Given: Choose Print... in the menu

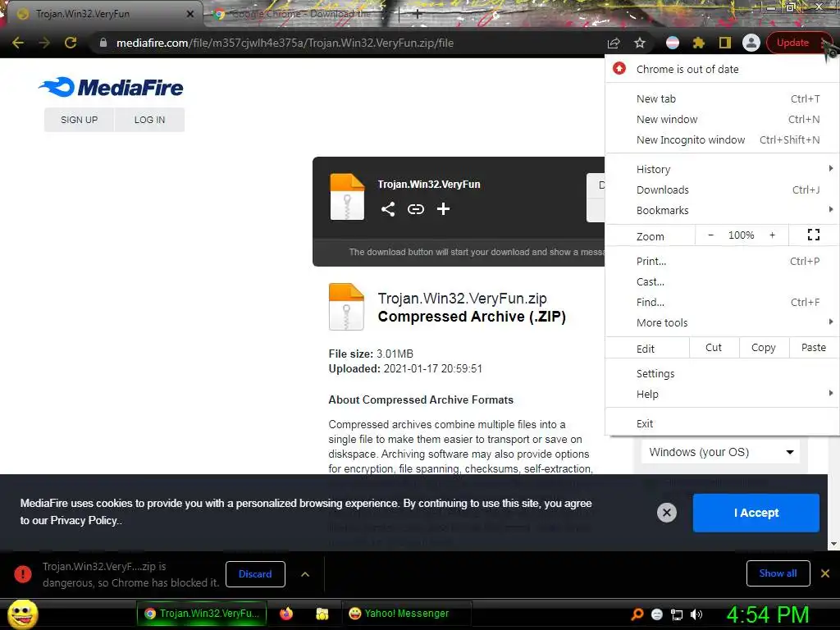Looking at the screenshot, I should point(722,261).
